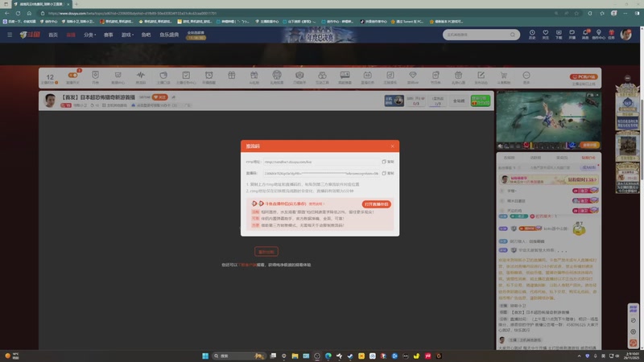
Task: Switch to the red highlighted chat tab
Action: coord(588,158)
